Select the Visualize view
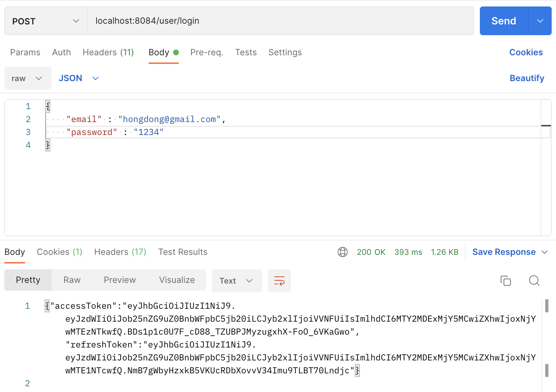 [177, 280]
